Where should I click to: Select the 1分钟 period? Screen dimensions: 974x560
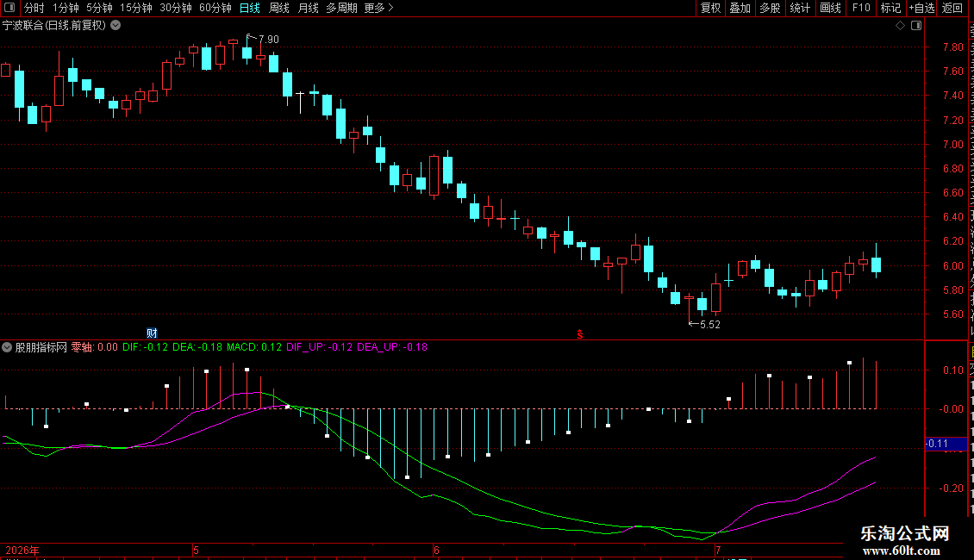click(x=66, y=8)
